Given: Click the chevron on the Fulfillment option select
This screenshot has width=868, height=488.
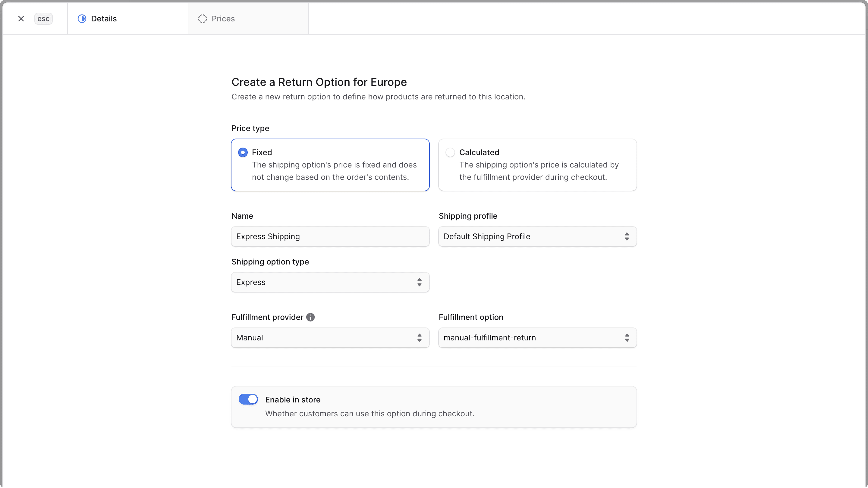Looking at the screenshot, I should coord(627,337).
